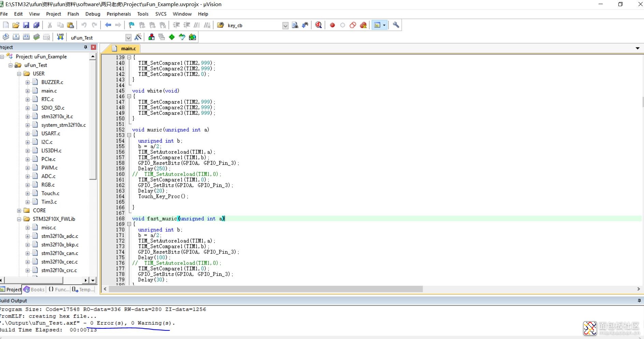Switch to Books panel tab

(x=34, y=289)
